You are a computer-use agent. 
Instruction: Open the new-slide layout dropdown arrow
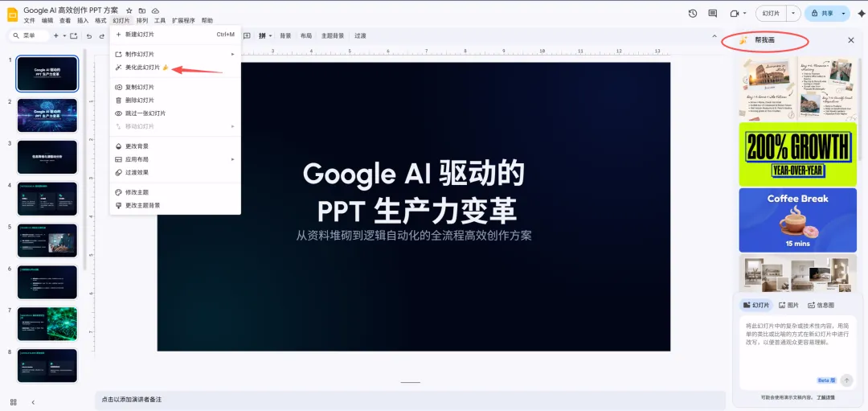point(64,35)
